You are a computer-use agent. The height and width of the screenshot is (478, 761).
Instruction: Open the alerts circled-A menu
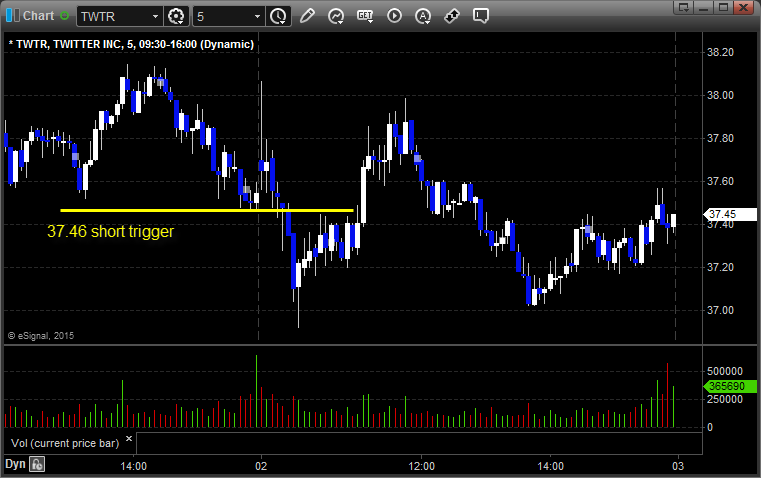423,16
